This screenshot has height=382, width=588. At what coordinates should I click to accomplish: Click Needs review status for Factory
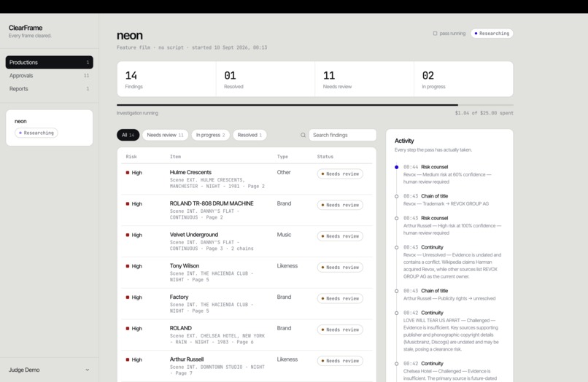pyautogui.click(x=340, y=298)
